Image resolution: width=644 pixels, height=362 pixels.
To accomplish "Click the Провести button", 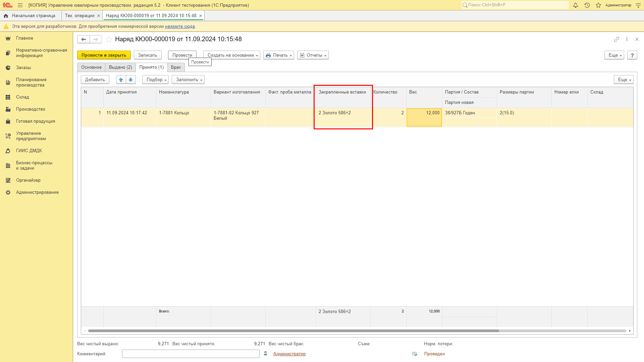I will [x=182, y=55].
